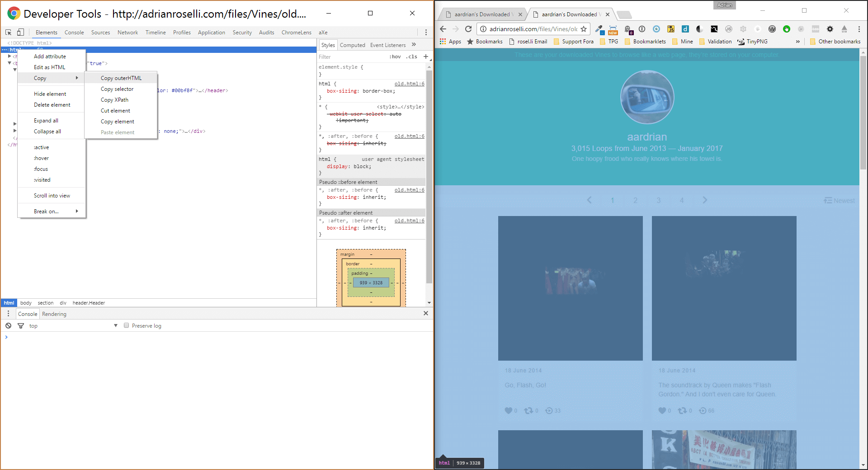
Task: View site information icon in address bar
Action: pyautogui.click(x=483, y=29)
